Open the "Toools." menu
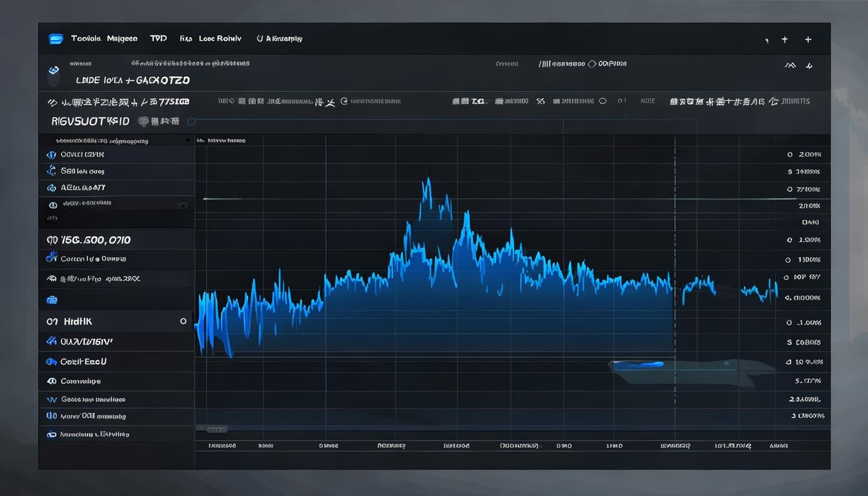This screenshot has height=496, width=868. pyautogui.click(x=87, y=39)
